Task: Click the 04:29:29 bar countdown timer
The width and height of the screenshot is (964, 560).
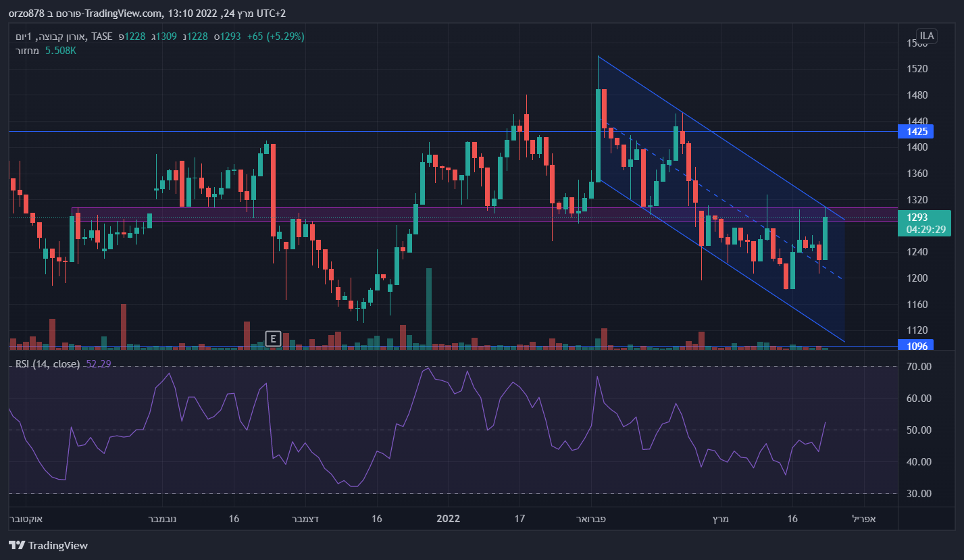Action: coord(925,230)
